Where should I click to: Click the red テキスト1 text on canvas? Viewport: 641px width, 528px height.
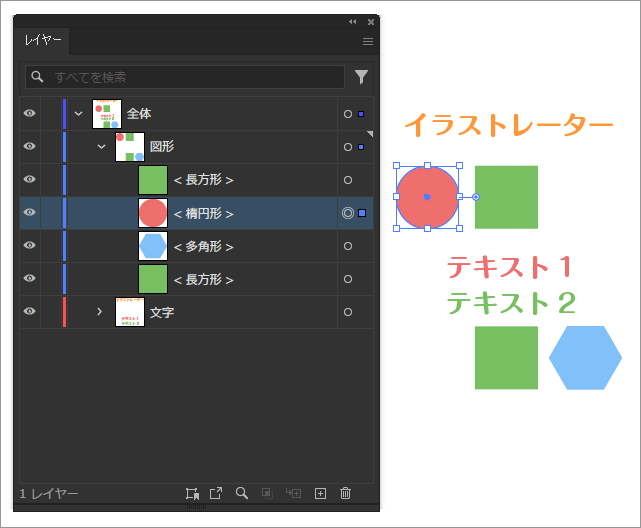[509, 267]
